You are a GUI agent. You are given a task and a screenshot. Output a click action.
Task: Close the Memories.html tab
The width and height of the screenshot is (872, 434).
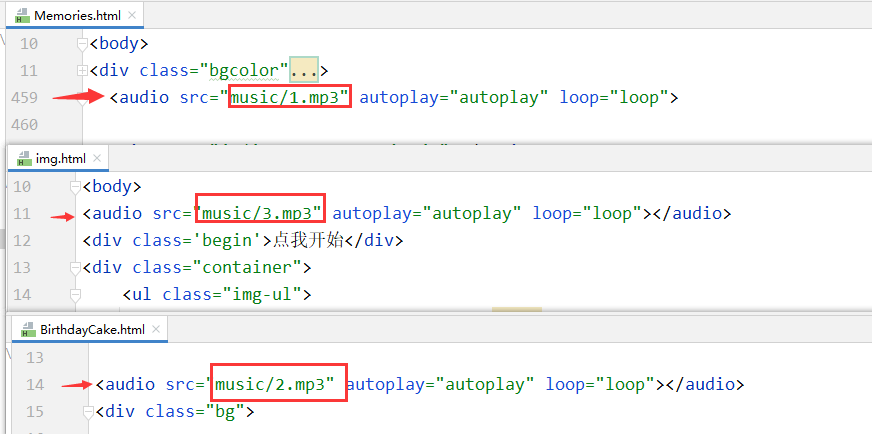[132, 15]
